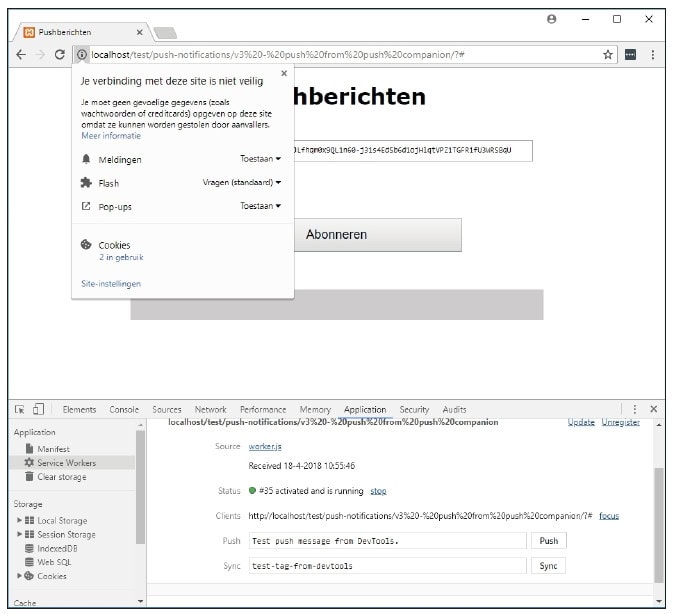Toggle device toolbar icon in DevTools

click(x=38, y=409)
